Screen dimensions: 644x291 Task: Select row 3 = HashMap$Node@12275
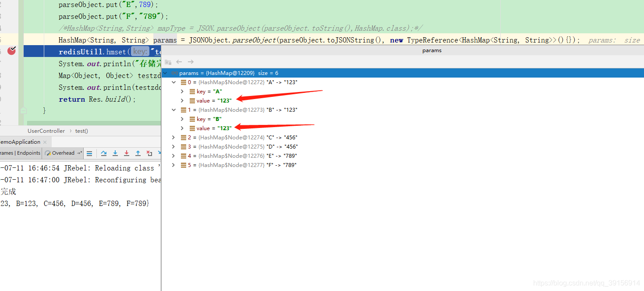coord(403,147)
